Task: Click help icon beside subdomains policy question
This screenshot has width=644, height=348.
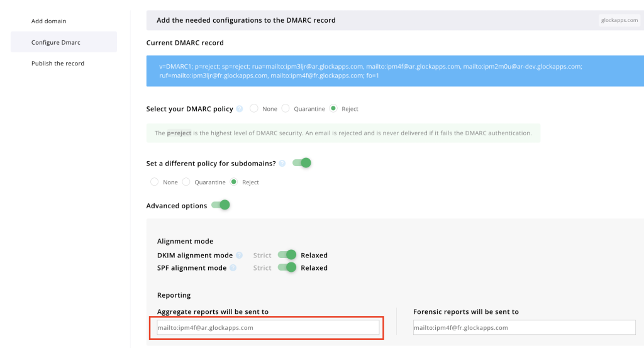Action: click(x=282, y=163)
